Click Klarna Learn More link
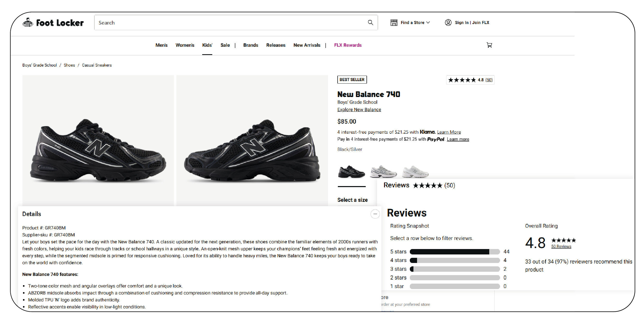 (449, 132)
